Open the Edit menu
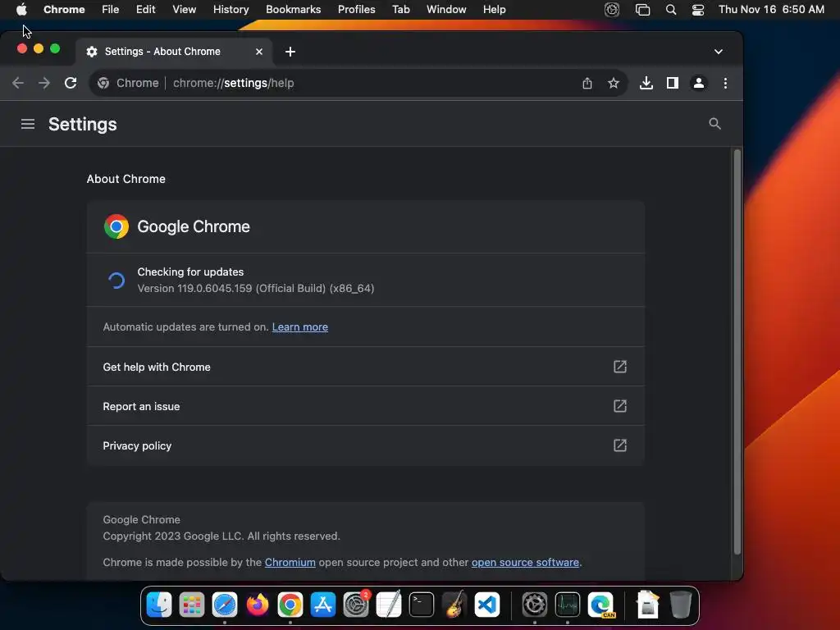 pos(146,9)
